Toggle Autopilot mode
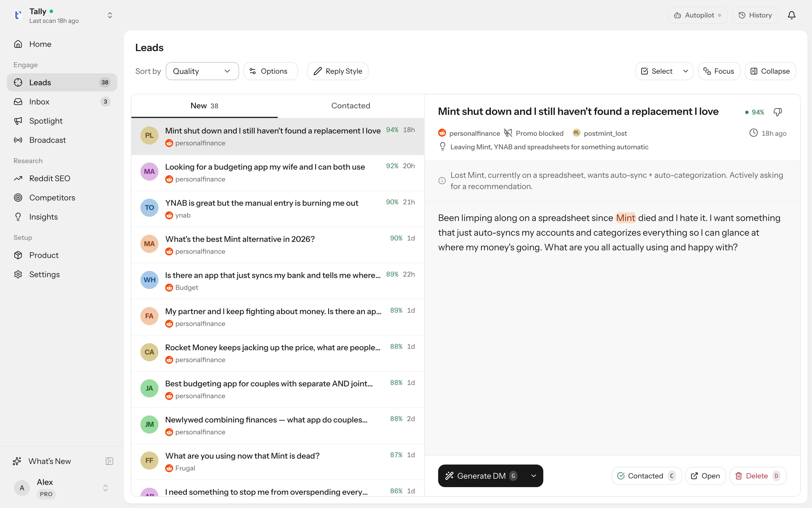 coord(697,15)
